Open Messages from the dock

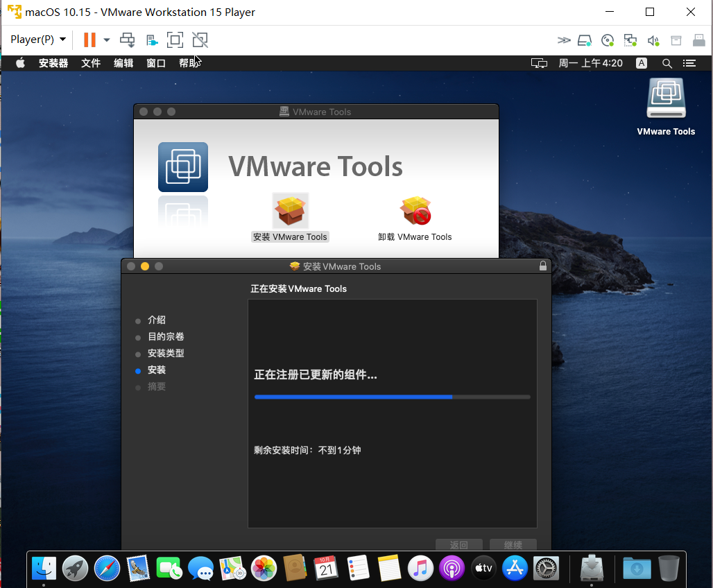[x=200, y=569]
